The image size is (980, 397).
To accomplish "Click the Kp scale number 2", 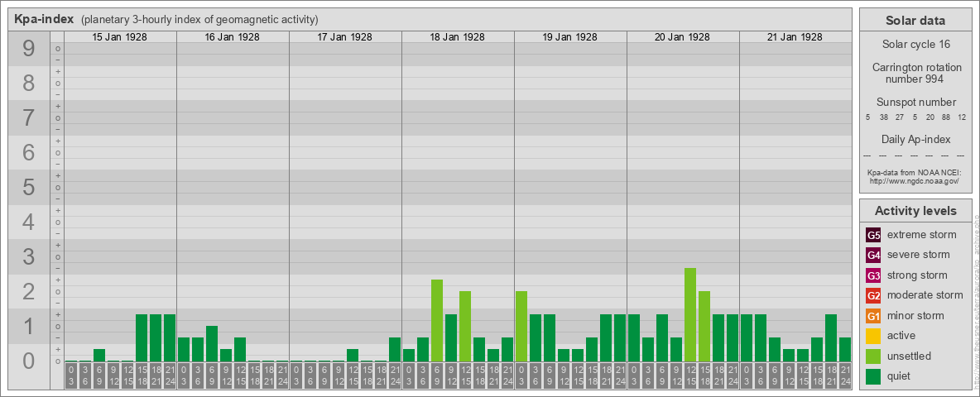I will point(28,291).
